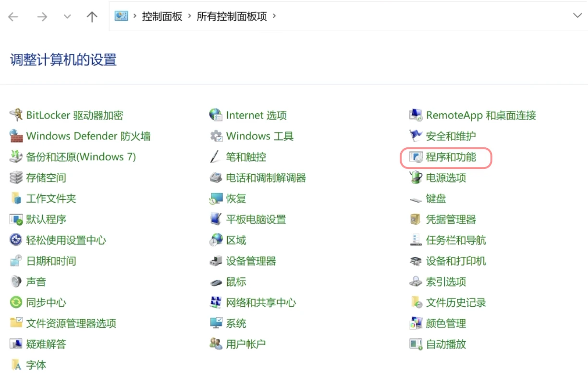The height and width of the screenshot is (384, 588).
Task: Click the 轻松使用设置中心 icon
Action: pos(16,240)
